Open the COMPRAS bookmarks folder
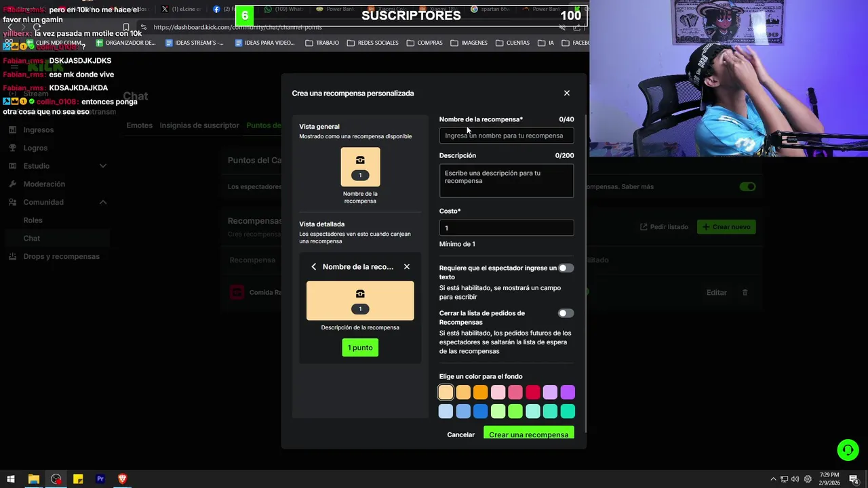The width and height of the screenshot is (868, 488). (425, 43)
